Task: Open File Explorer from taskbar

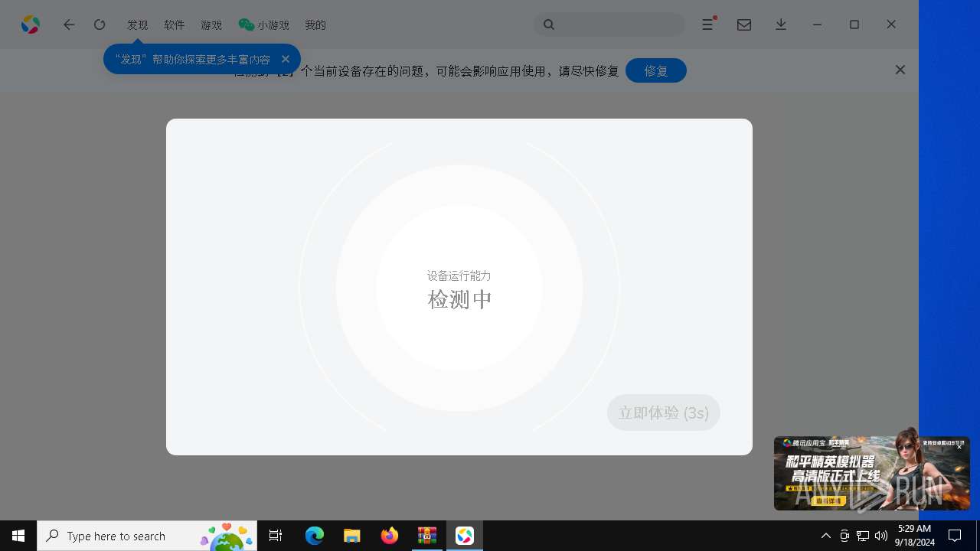Action: click(352, 536)
